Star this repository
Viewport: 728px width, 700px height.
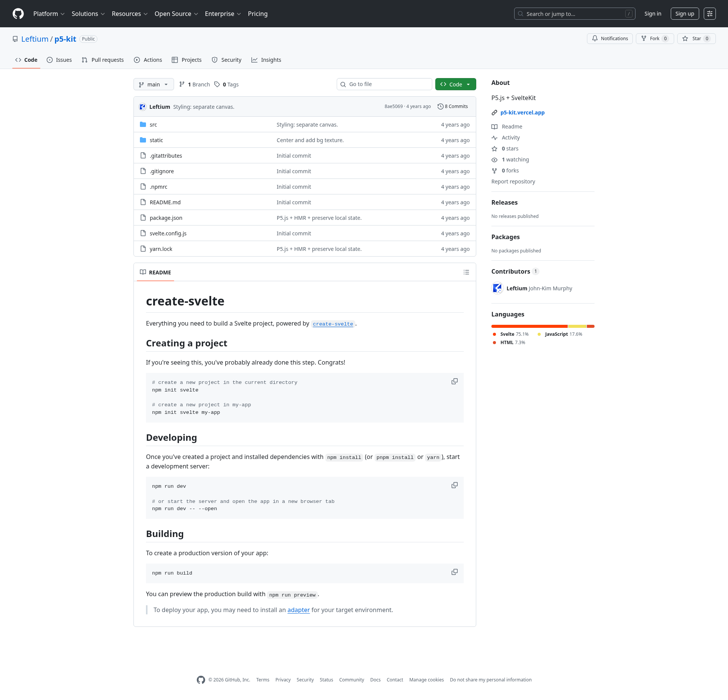pyautogui.click(x=696, y=39)
